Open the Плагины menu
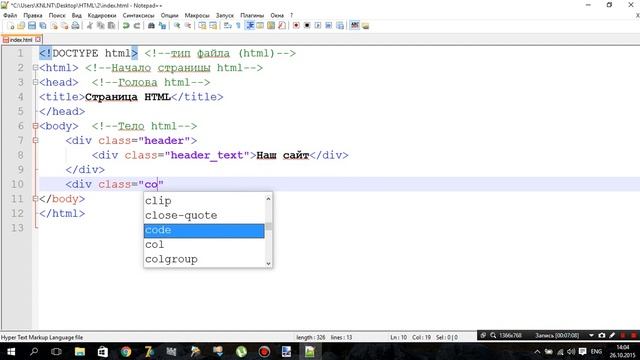This screenshot has width=640, height=360. coord(252,15)
